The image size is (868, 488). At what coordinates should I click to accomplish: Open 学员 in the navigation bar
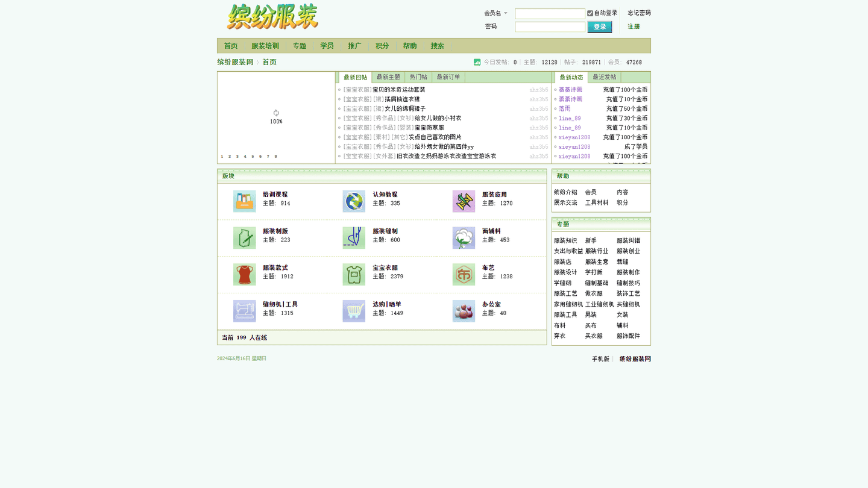[x=327, y=46]
